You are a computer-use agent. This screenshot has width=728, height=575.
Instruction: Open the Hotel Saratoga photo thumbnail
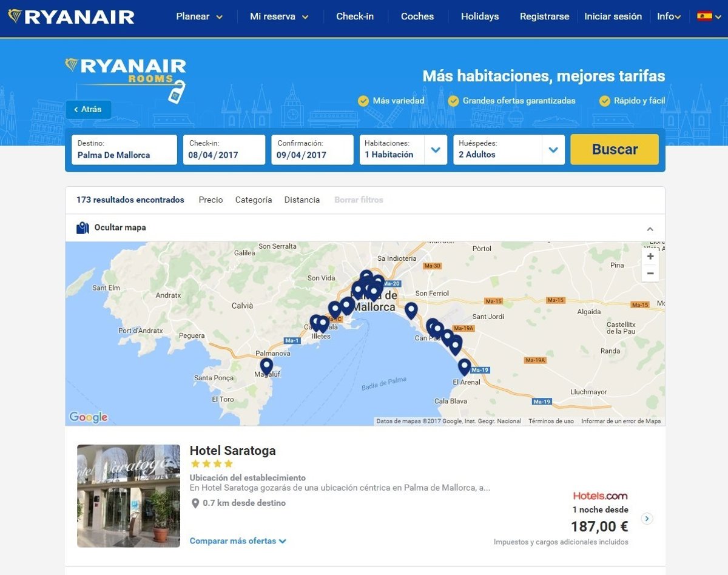pyautogui.click(x=129, y=496)
